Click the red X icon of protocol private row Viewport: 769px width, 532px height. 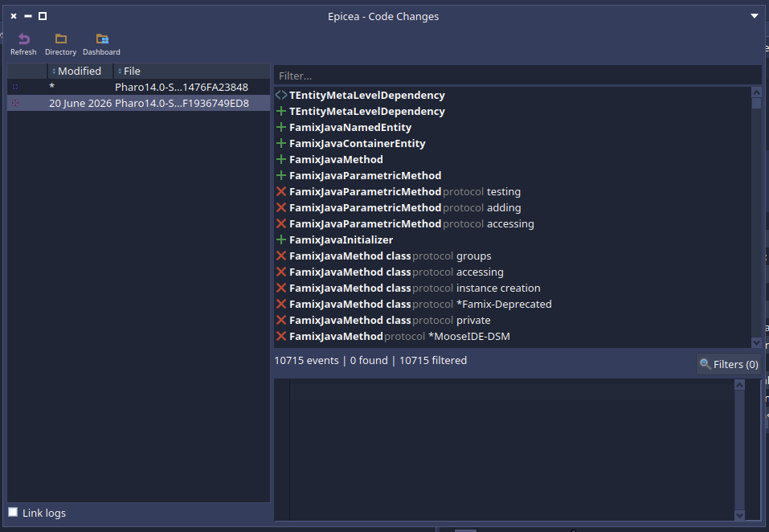tap(281, 320)
